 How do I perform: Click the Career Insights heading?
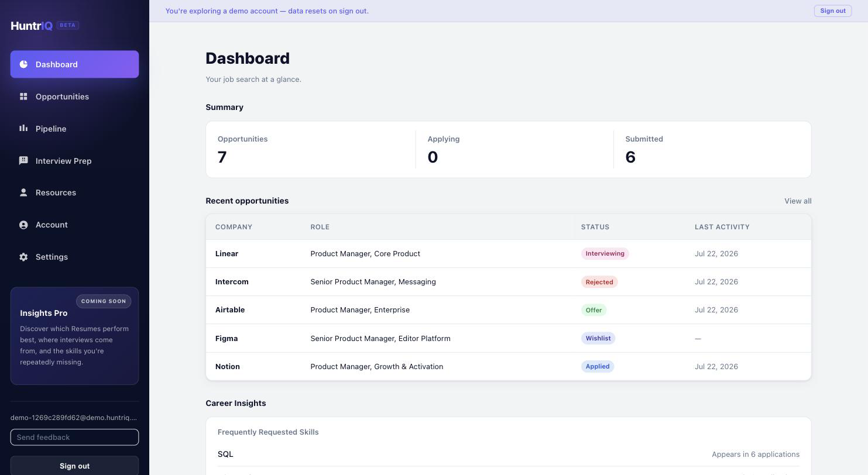[236, 403]
